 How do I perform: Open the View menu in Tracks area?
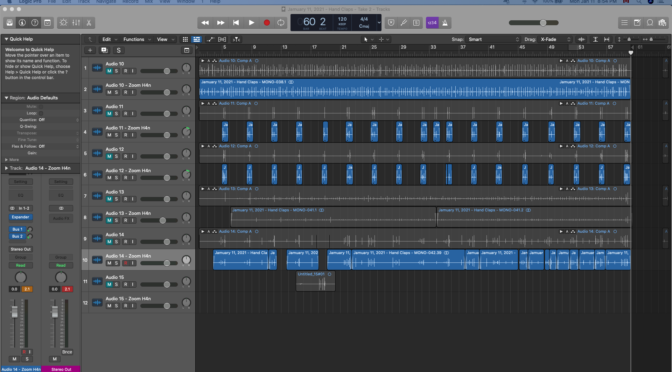point(165,39)
